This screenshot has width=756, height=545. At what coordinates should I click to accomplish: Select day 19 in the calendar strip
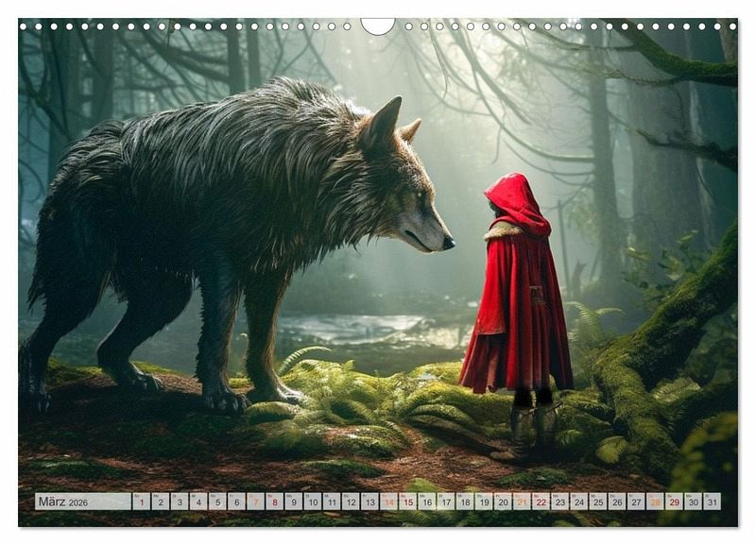484,502
